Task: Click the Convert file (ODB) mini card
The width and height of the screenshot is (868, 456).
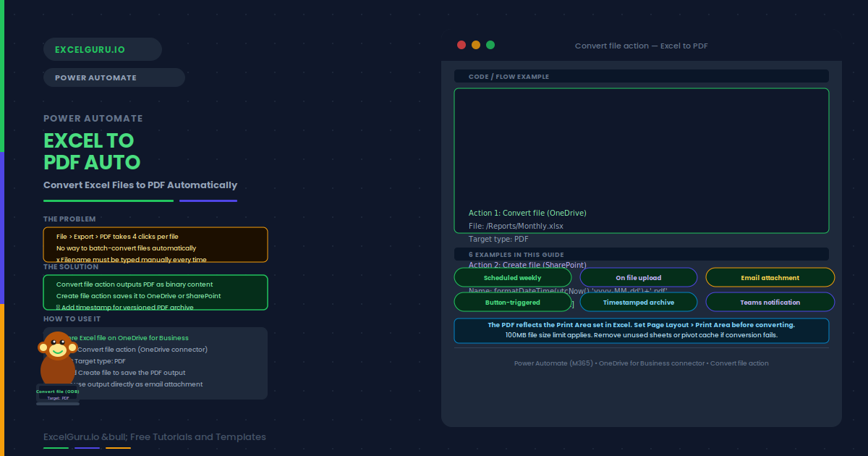Action: pos(58,394)
